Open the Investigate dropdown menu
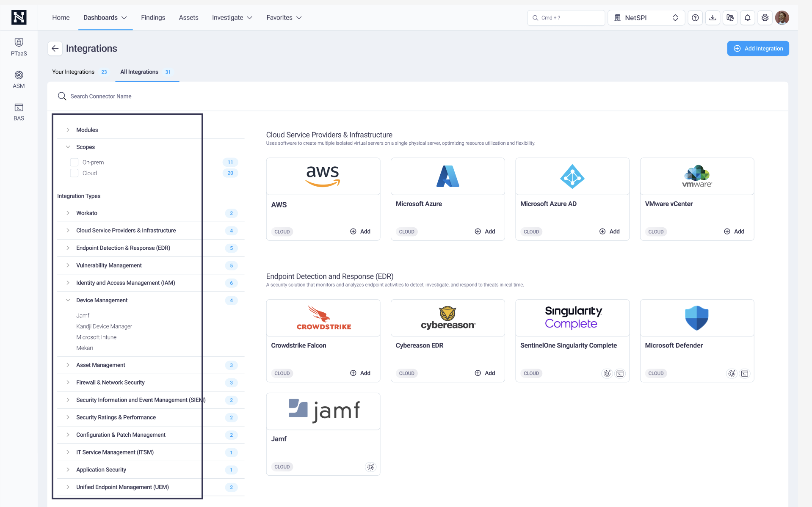This screenshot has width=812, height=507. coord(232,17)
